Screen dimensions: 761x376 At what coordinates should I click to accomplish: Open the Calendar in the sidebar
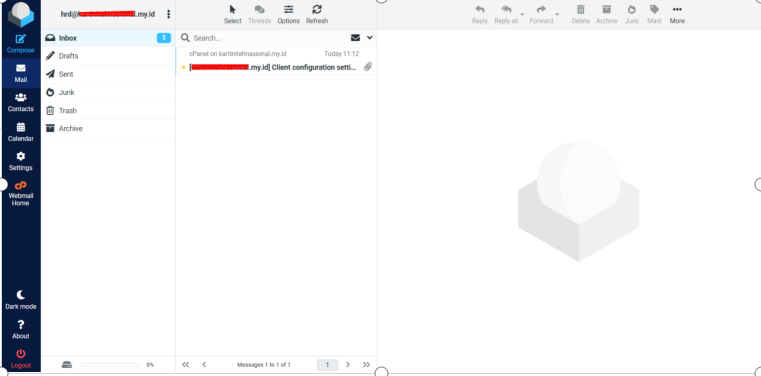(x=20, y=132)
